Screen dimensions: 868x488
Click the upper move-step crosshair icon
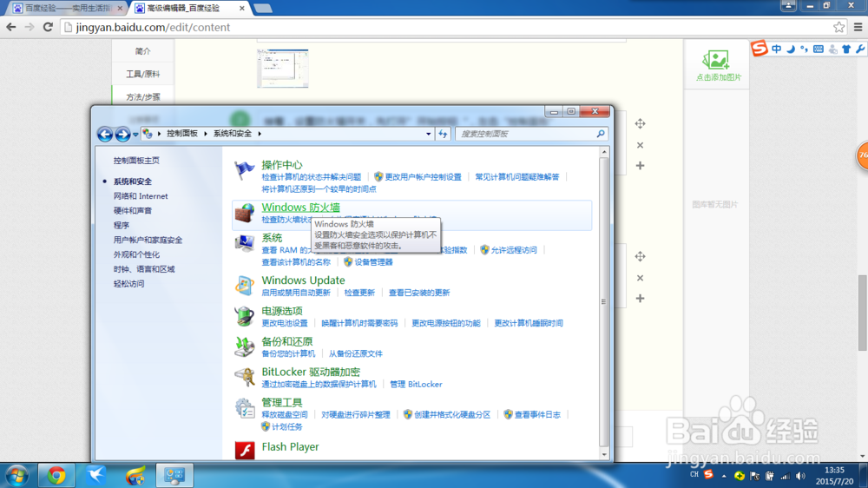[640, 123]
